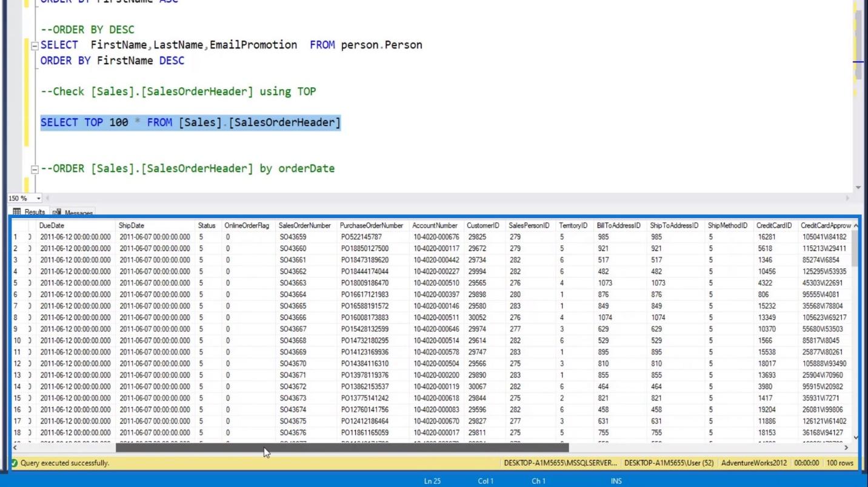This screenshot has width=868, height=487.
Task: Select the DueDate column header
Action: [x=76, y=225]
